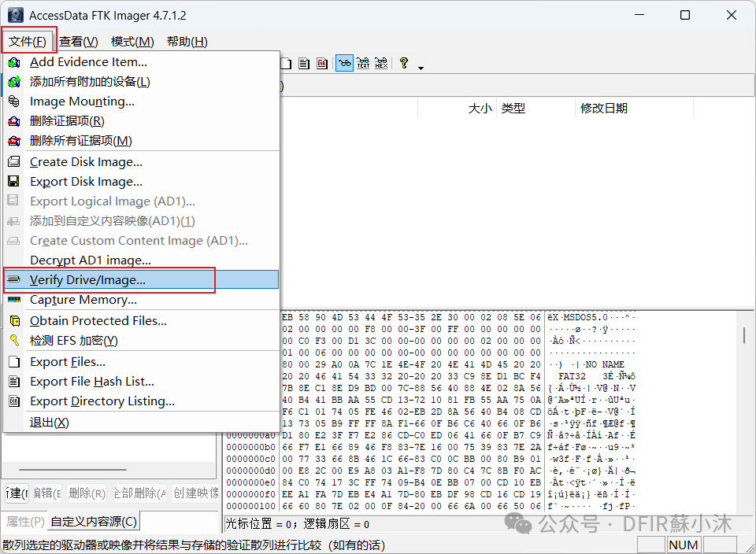Click the Export Files page icon in menu
Viewport: 756px width, 554px height.
(x=14, y=362)
